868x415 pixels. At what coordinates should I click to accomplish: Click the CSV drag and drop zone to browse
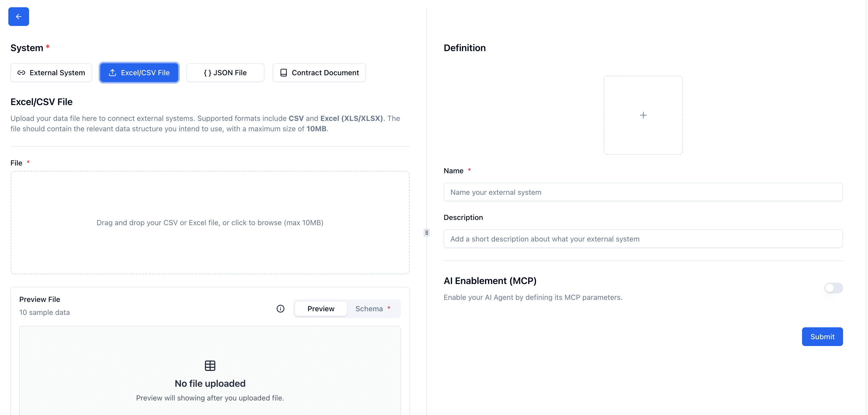click(x=210, y=223)
